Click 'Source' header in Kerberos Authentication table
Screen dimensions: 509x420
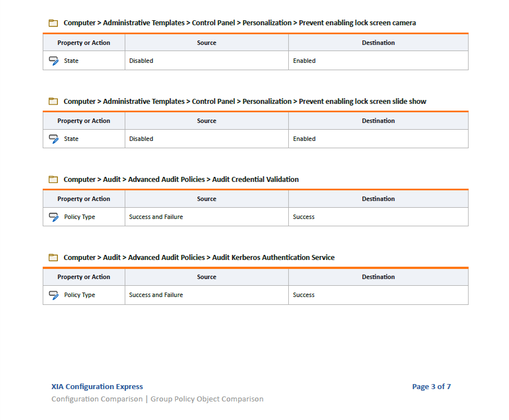[206, 277]
